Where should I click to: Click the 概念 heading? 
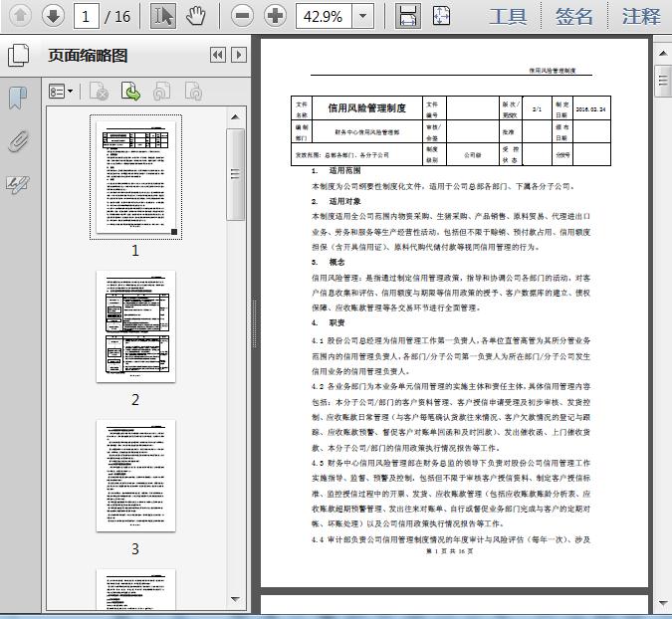[x=336, y=262]
